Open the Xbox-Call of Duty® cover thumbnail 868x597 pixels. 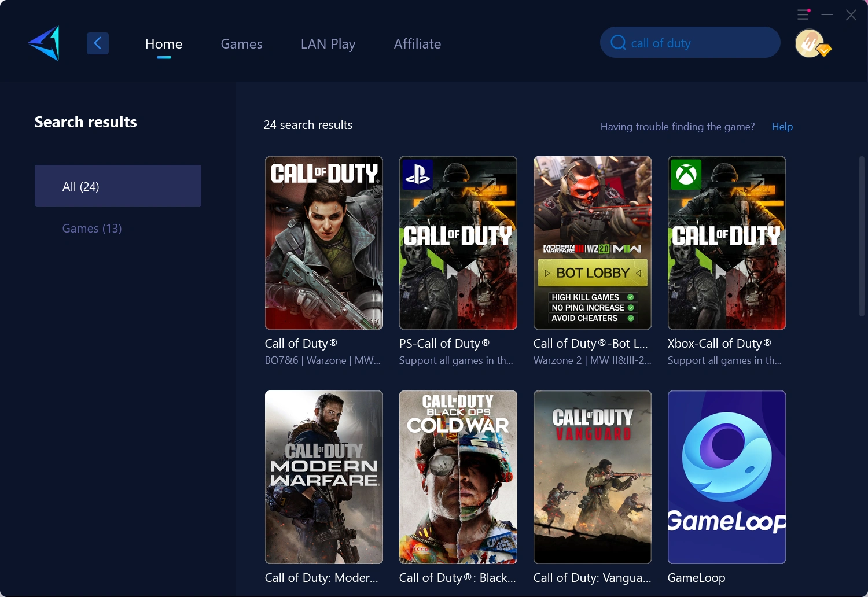727,243
